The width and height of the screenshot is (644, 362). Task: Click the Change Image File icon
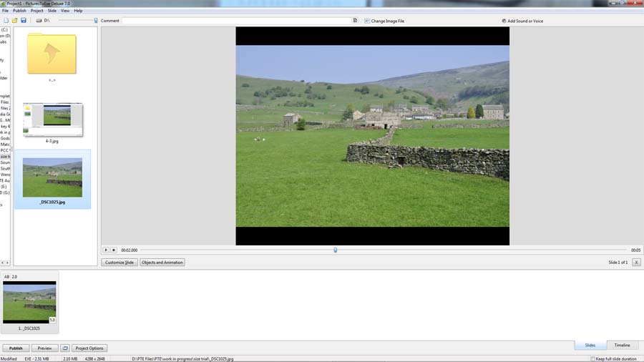pos(367,21)
